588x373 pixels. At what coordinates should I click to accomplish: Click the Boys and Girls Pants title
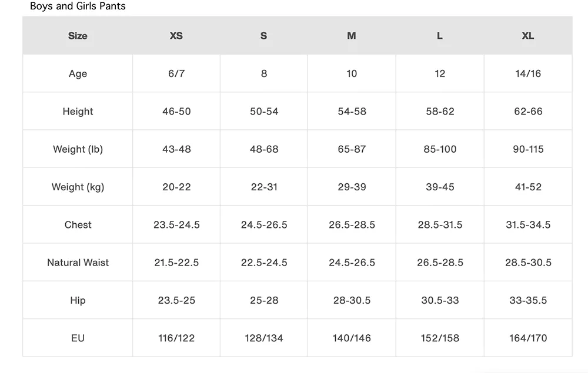pos(78,6)
